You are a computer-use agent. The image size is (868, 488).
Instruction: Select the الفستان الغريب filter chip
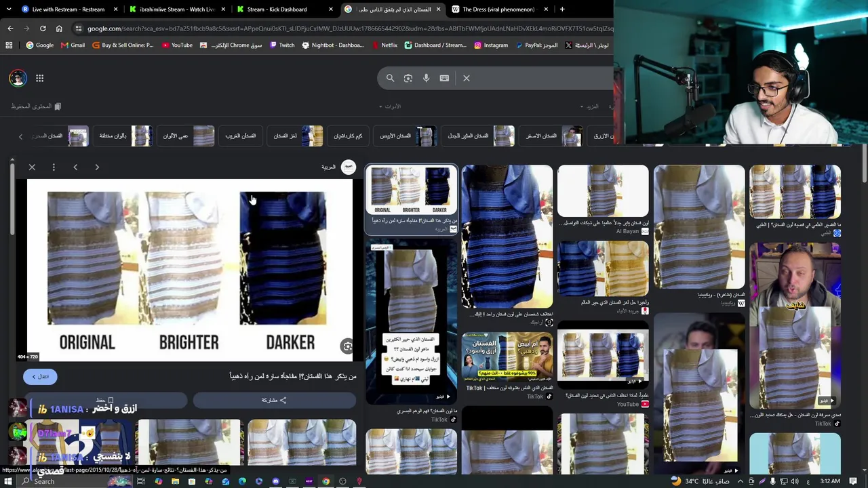[x=241, y=136]
